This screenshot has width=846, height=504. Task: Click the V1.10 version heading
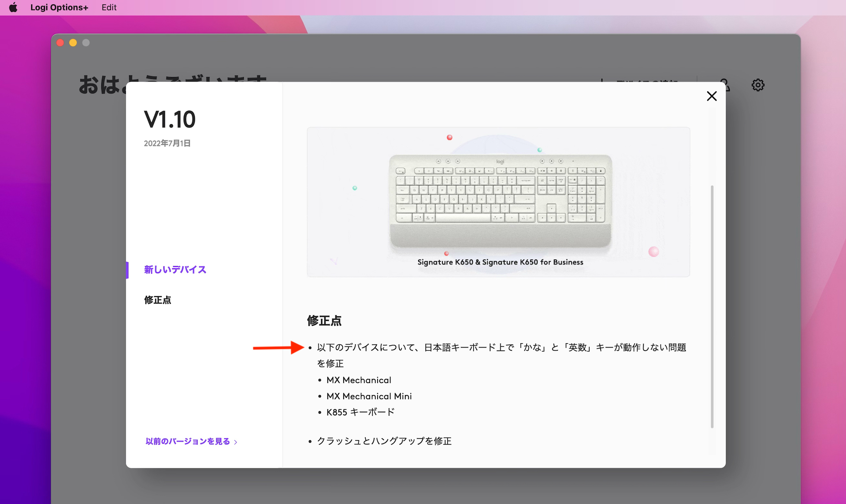pyautogui.click(x=170, y=119)
